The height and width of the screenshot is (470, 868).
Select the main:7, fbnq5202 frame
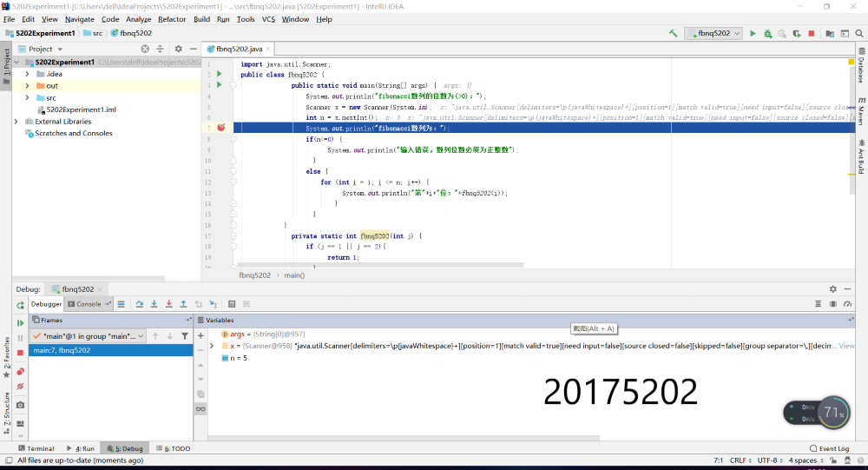click(111, 350)
